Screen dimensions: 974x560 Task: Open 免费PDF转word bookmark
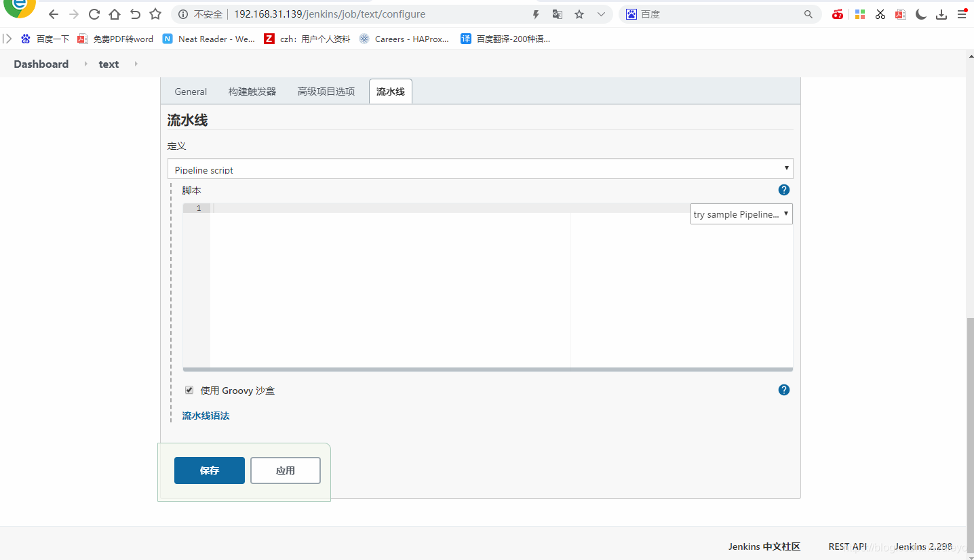coord(115,39)
